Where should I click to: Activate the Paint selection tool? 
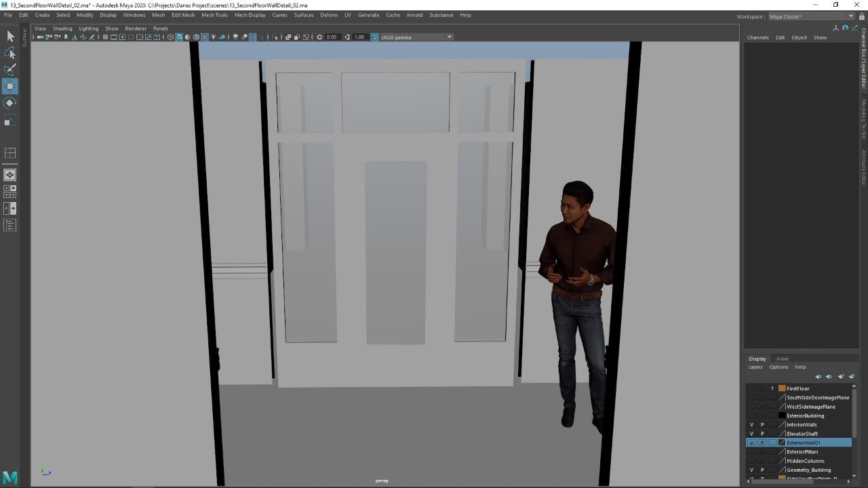[10, 69]
